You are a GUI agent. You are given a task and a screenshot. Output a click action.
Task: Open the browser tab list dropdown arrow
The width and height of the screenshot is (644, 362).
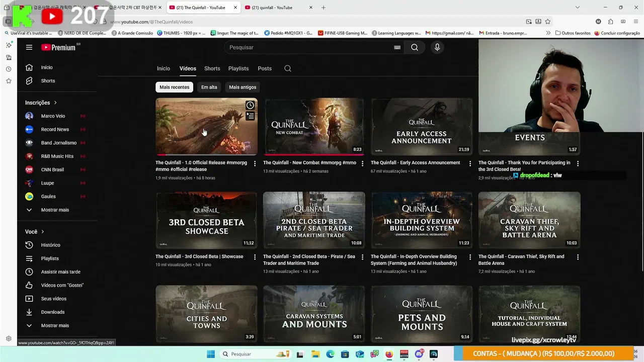577,8
